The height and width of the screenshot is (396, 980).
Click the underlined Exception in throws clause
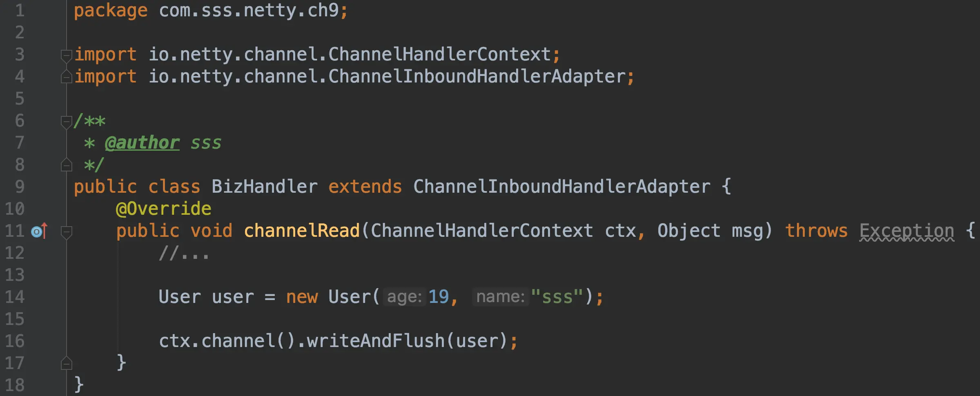906,231
